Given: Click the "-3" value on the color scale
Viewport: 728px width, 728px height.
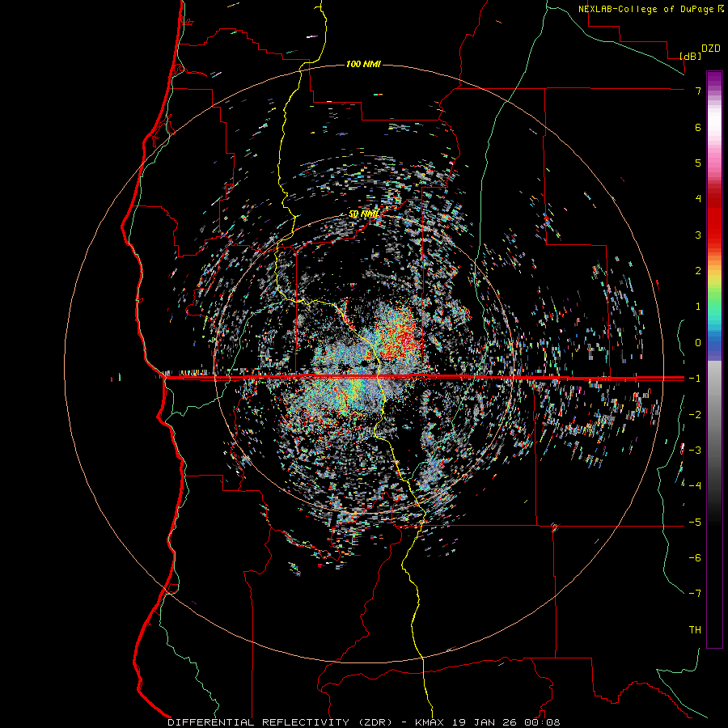Looking at the screenshot, I should (x=695, y=451).
